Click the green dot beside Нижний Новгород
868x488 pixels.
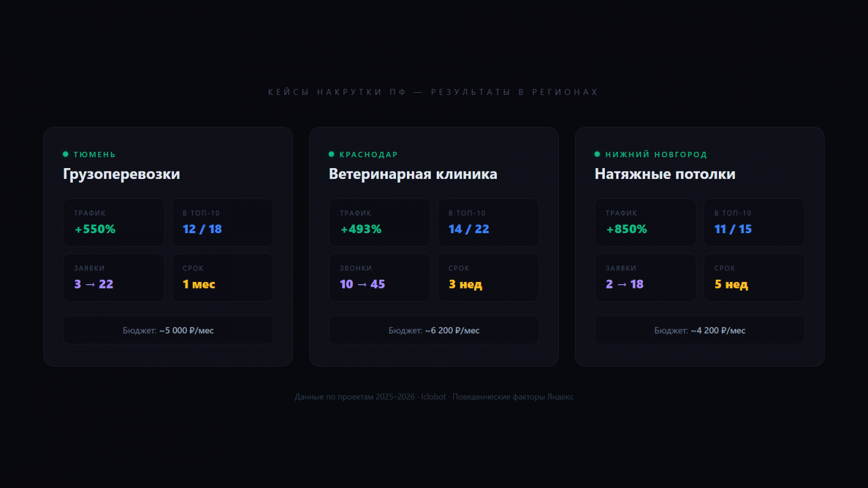coord(597,155)
